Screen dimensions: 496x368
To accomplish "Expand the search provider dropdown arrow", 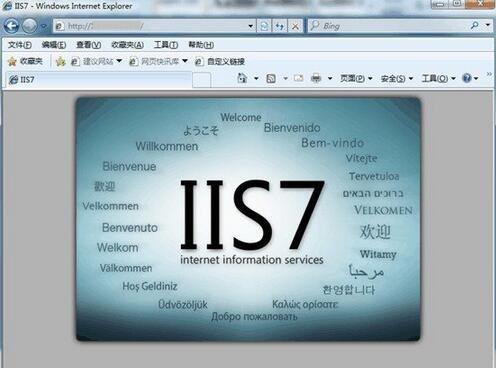I will click(488, 25).
